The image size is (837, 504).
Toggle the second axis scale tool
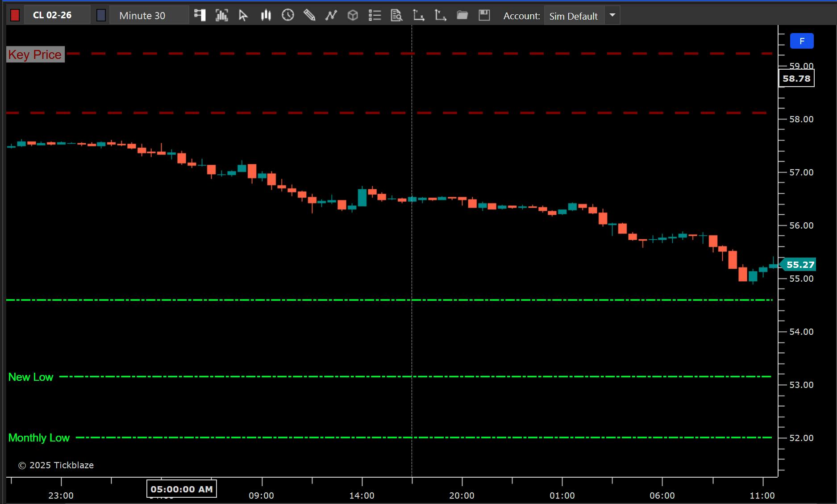(x=440, y=15)
